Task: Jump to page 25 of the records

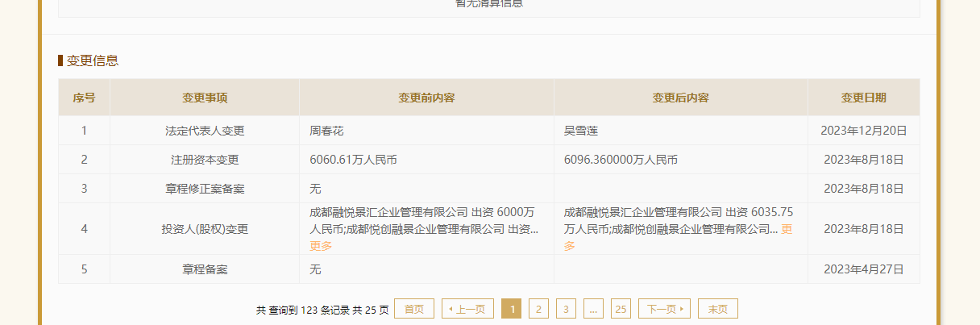Action: [620, 309]
